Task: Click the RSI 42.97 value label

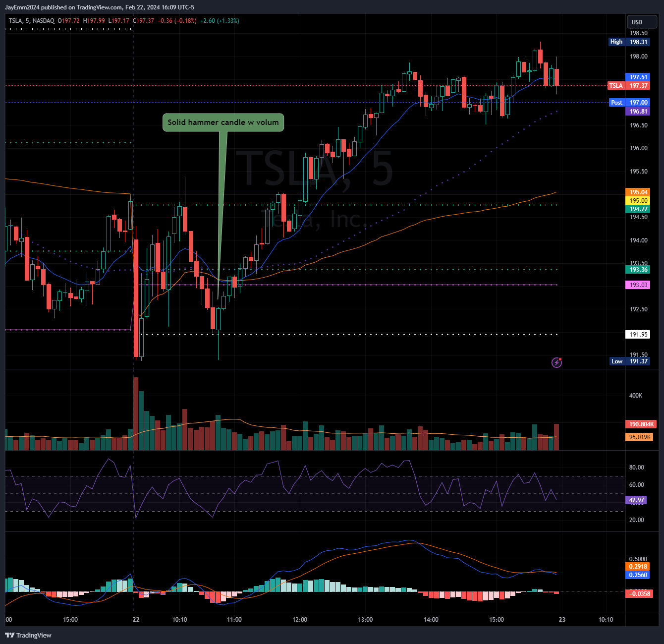Action: (636, 500)
